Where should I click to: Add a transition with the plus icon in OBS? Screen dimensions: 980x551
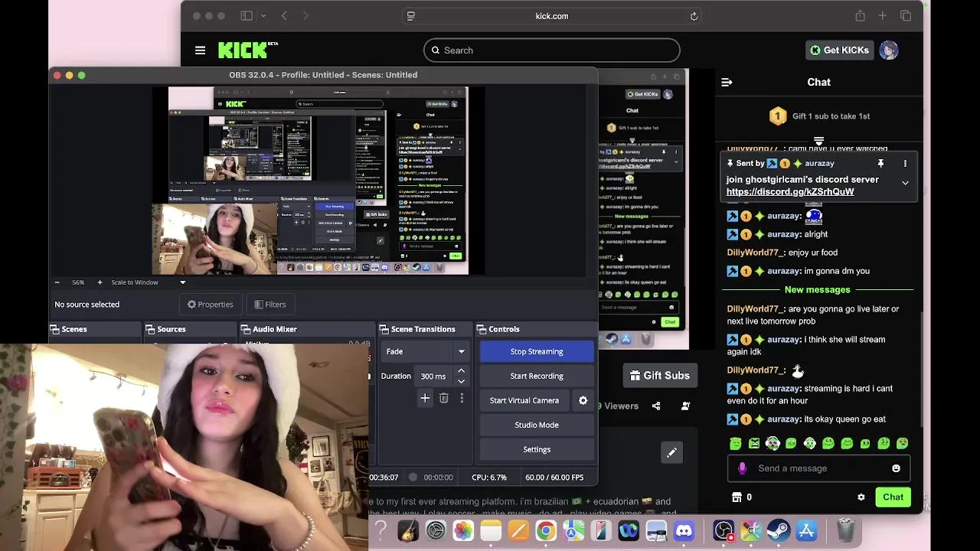point(425,398)
